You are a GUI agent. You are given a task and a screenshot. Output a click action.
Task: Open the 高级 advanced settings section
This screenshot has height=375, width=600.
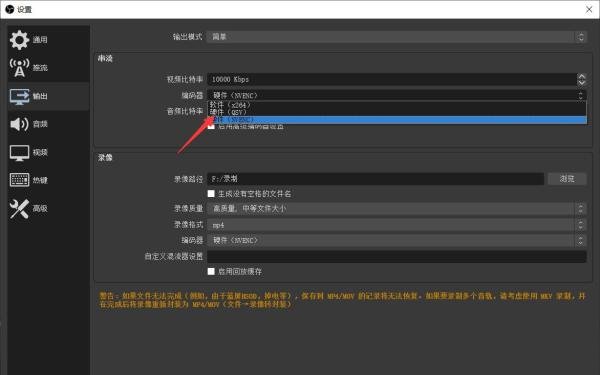[48, 209]
